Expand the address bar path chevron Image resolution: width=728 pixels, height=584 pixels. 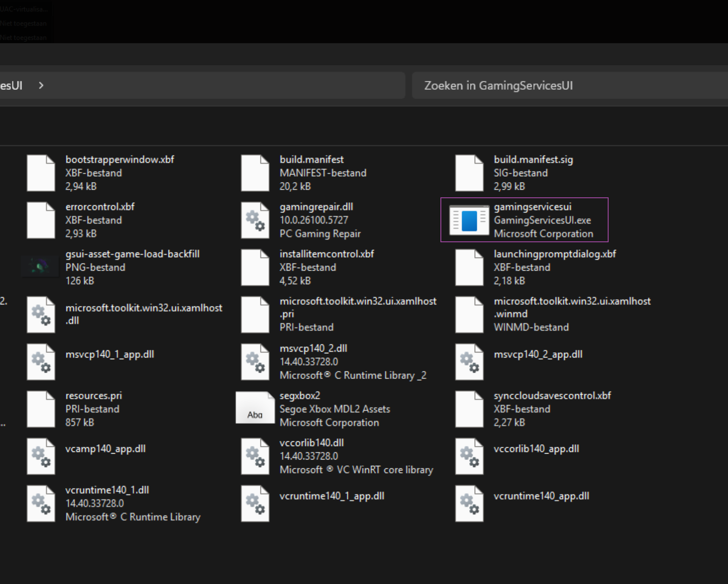point(41,86)
